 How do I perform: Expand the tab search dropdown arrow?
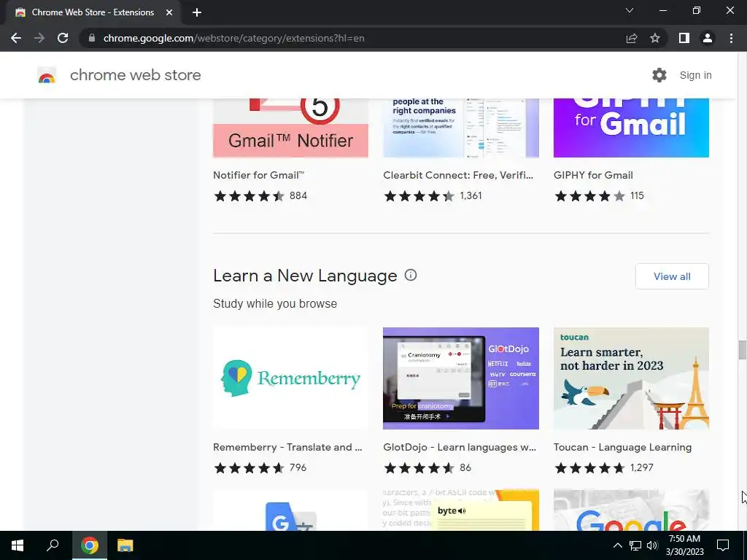[x=630, y=10]
